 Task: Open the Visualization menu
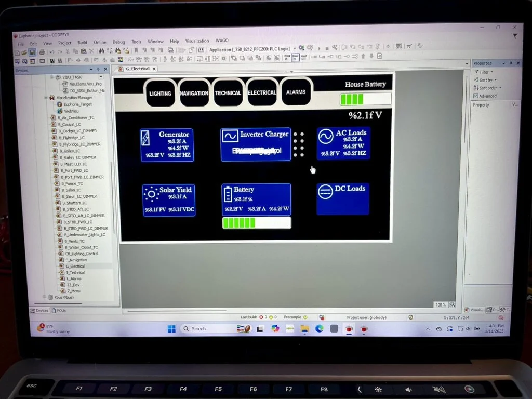click(x=197, y=41)
